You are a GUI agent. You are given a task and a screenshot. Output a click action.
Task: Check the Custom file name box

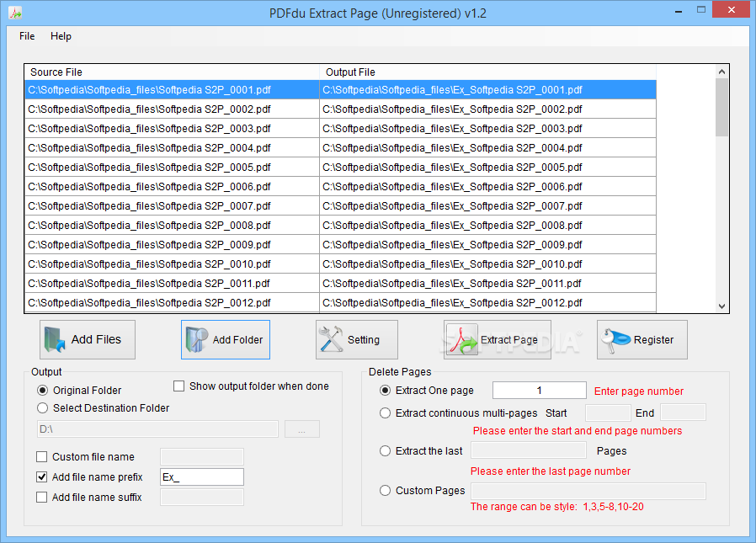[42, 456]
